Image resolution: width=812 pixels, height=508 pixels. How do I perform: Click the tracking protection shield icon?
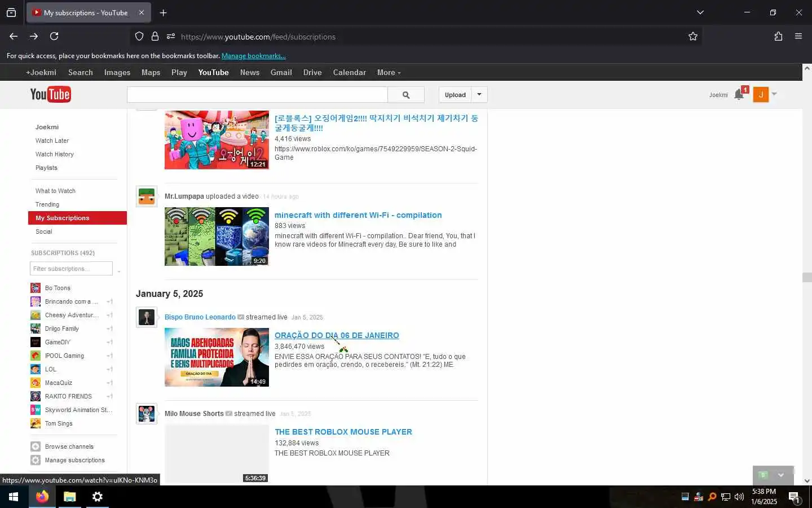[x=139, y=36]
